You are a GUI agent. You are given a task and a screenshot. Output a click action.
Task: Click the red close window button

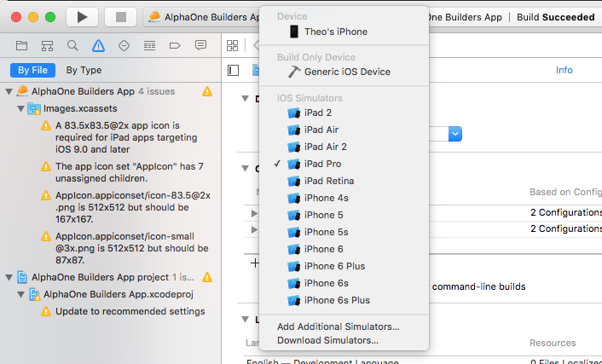click(x=16, y=17)
